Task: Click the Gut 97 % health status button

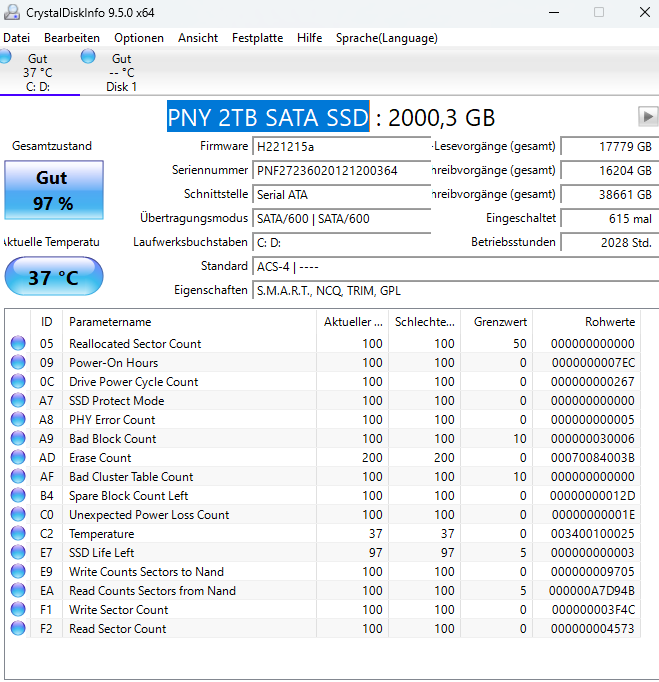Action: tap(54, 190)
